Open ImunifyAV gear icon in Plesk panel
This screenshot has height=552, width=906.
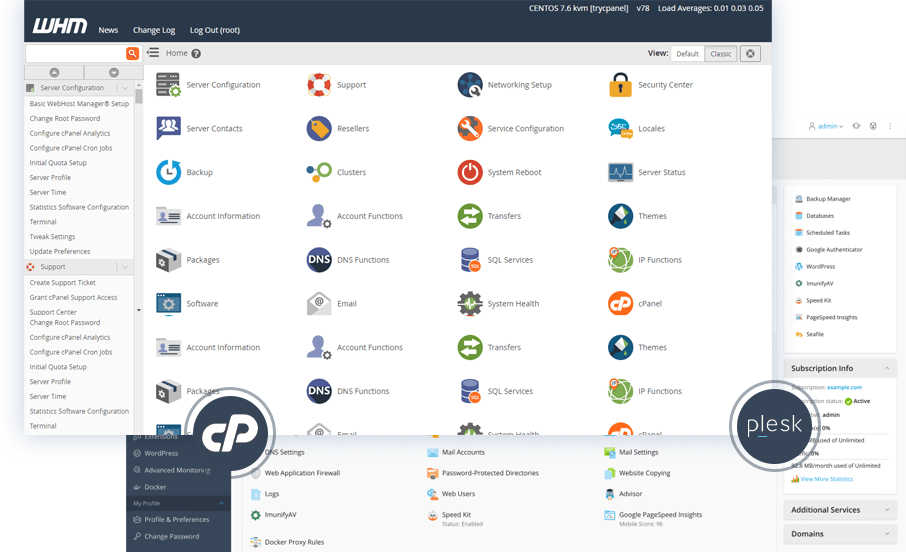[x=255, y=514]
